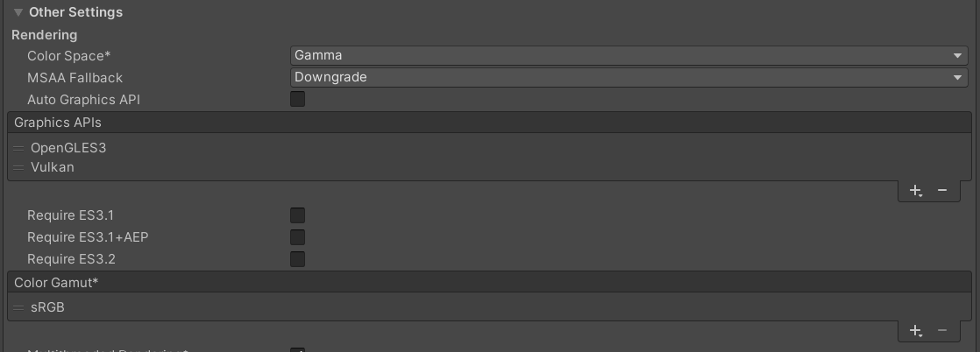Toggle the Require ES3.1 checkbox
980x352 pixels.
298,215
